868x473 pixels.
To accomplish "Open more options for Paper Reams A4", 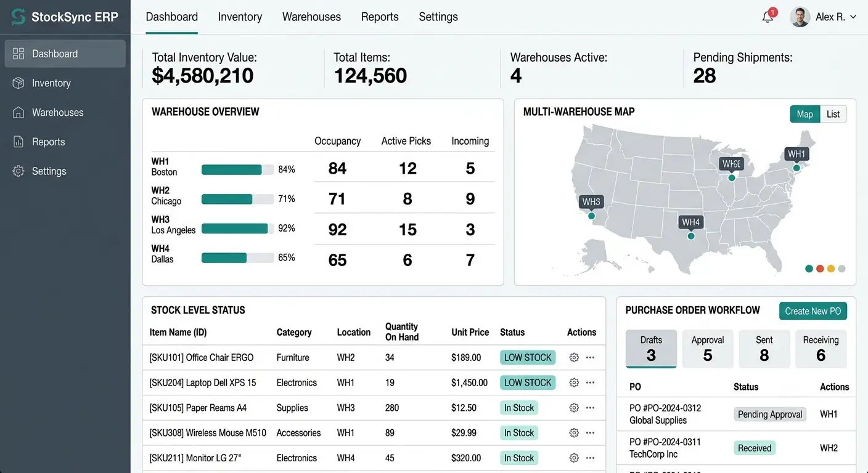I will point(590,408).
